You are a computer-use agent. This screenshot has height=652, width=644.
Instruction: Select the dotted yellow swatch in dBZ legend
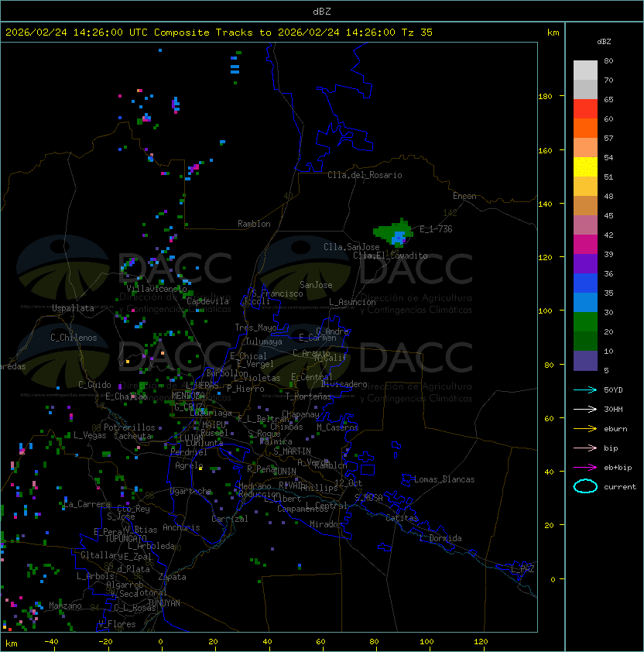pos(585,166)
